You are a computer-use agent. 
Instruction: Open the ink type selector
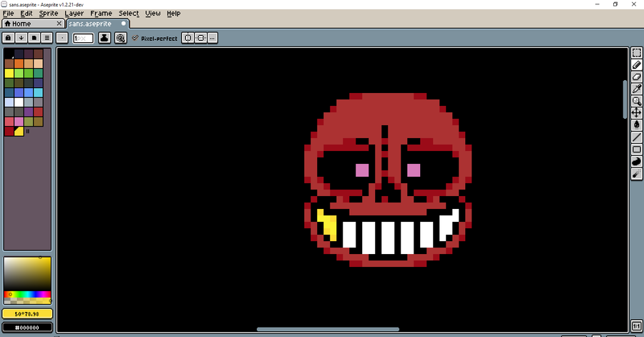point(104,38)
